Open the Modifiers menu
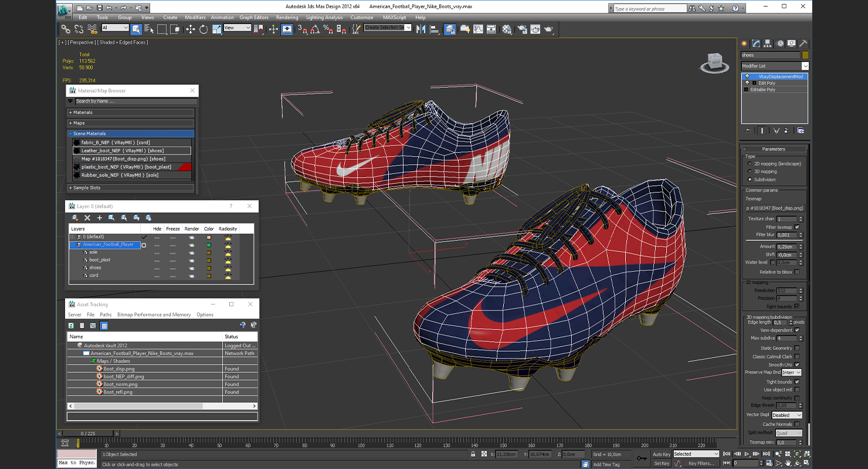The height and width of the screenshot is (469, 868). tap(195, 18)
